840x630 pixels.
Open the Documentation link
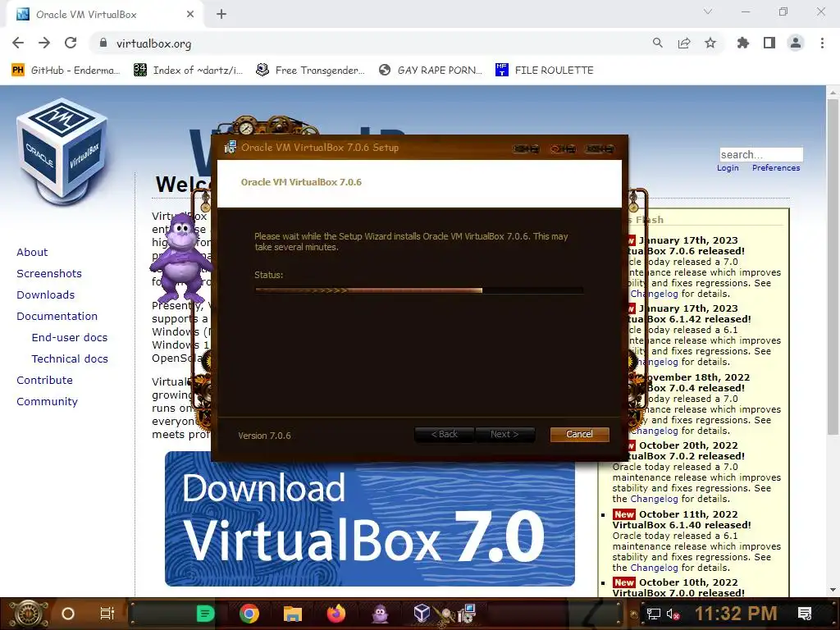(x=57, y=316)
